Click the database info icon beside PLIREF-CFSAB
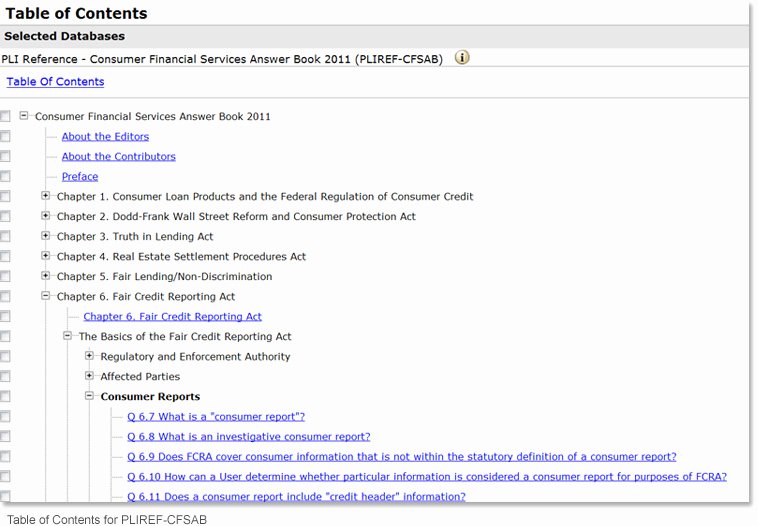This screenshot has height=526, width=758. tap(462, 58)
